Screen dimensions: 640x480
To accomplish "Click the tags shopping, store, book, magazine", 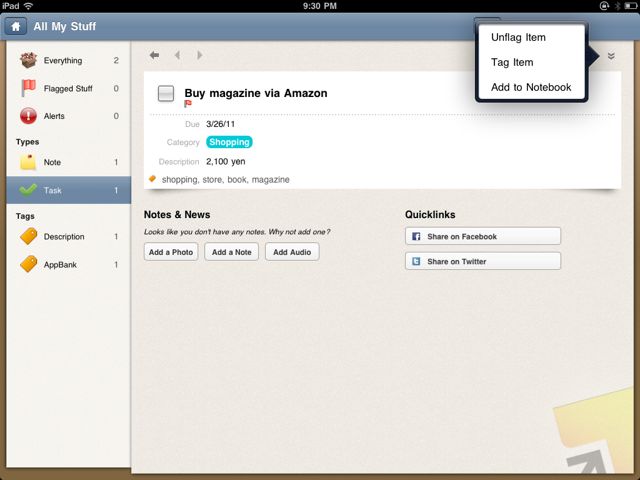I will coord(225,180).
